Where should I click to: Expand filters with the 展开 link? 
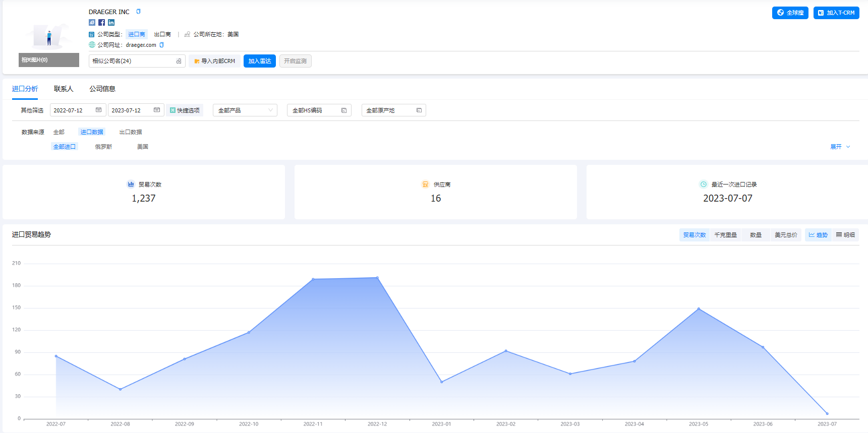(840, 147)
